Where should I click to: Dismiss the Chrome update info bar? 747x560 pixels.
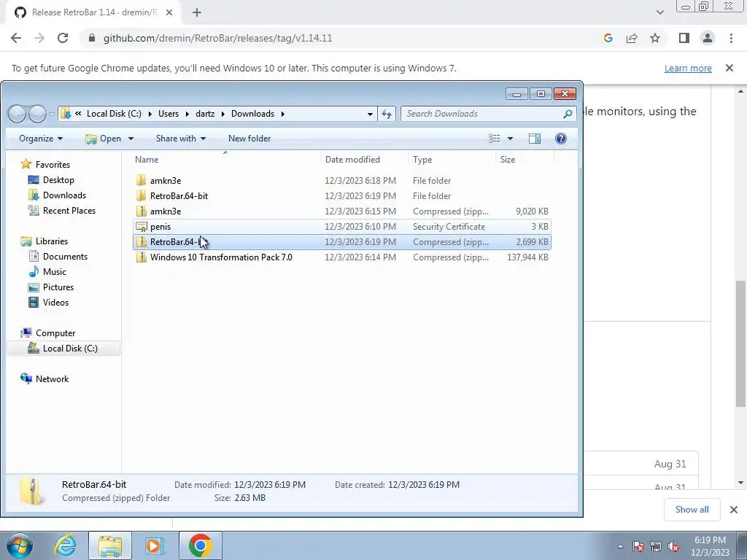click(x=729, y=68)
